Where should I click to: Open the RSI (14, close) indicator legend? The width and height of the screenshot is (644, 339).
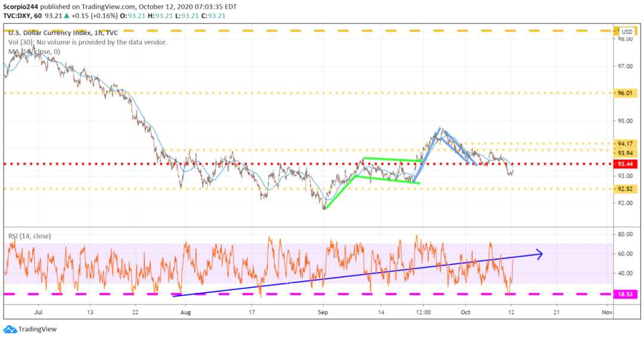pyautogui.click(x=31, y=236)
